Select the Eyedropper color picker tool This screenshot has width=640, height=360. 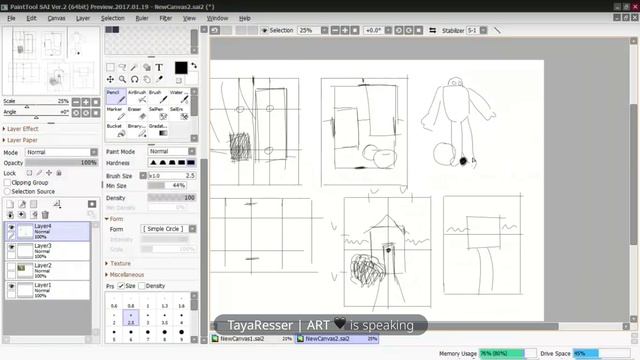click(159, 79)
